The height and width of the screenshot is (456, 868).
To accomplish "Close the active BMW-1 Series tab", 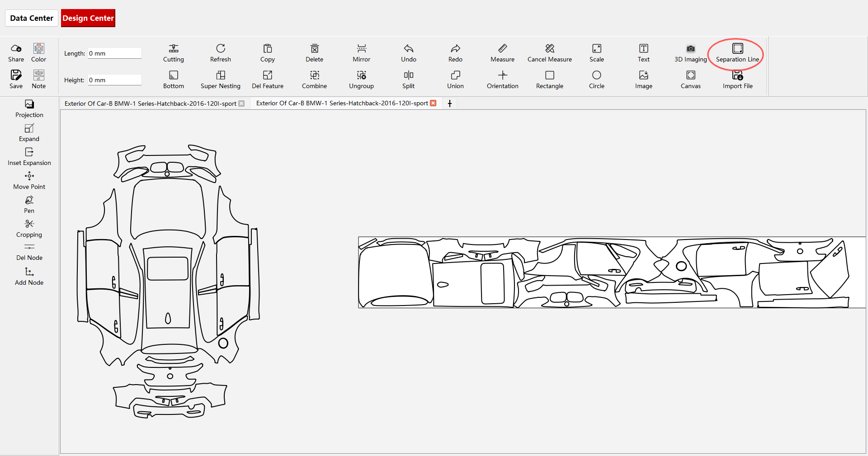I will (x=433, y=103).
